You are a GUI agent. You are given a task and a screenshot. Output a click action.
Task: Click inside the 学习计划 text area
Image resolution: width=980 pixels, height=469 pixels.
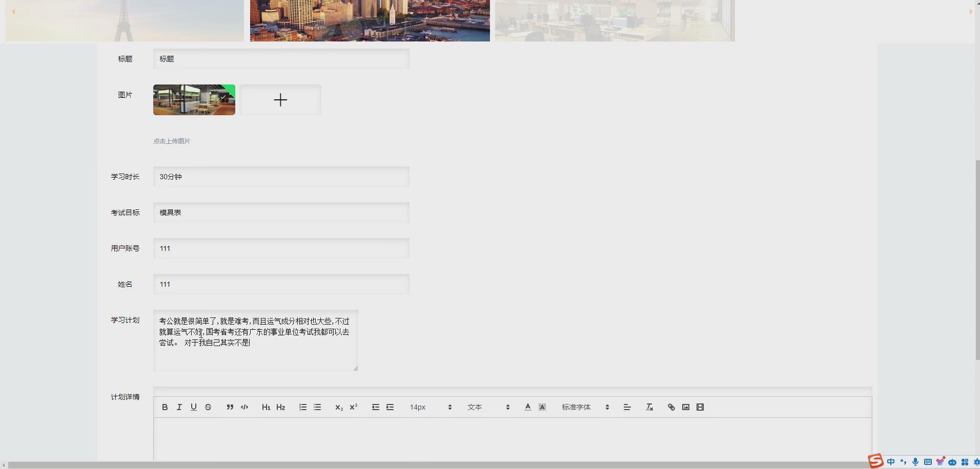tap(256, 340)
